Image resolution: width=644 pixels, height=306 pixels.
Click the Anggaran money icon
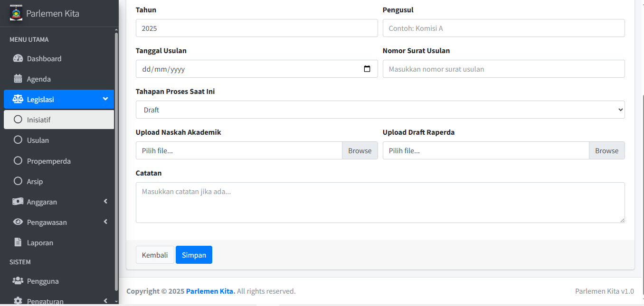pyautogui.click(x=18, y=202)
